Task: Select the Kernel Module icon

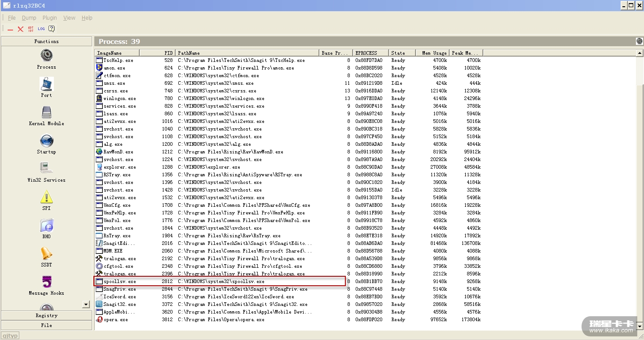Action: 47,112
